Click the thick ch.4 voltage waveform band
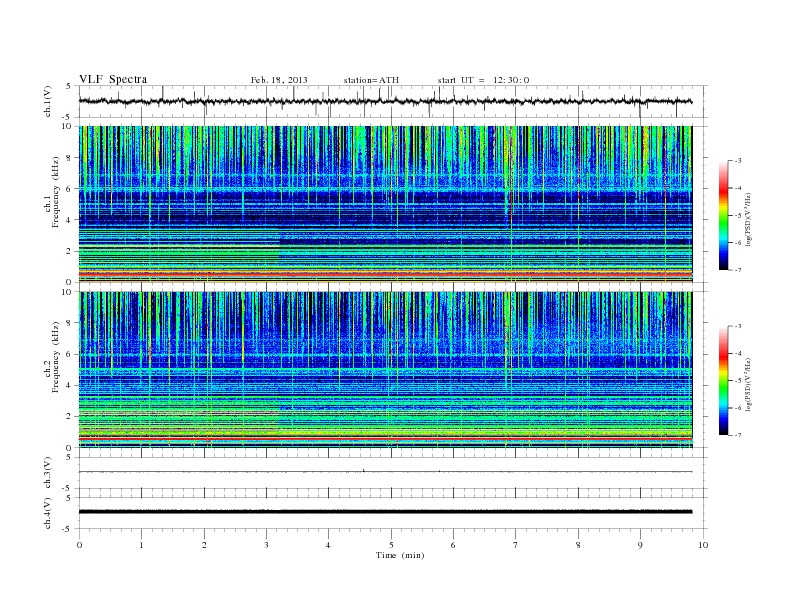The width and height of the screenshot is (792, 612). click(385, 512)
